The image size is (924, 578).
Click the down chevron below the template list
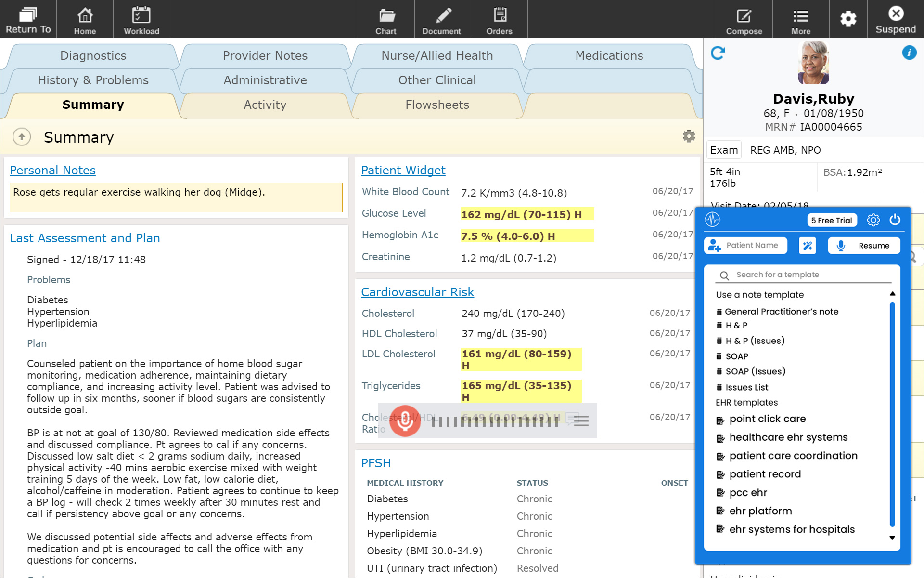click(893, 538)
